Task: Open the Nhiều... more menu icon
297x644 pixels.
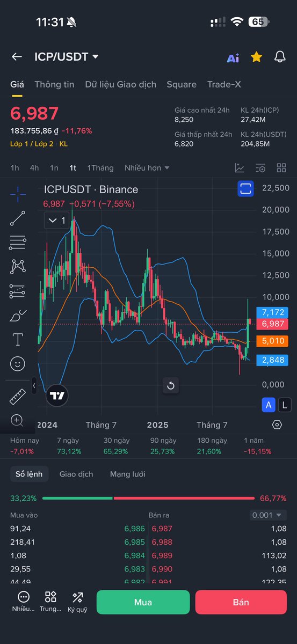Action: point(24,602)
